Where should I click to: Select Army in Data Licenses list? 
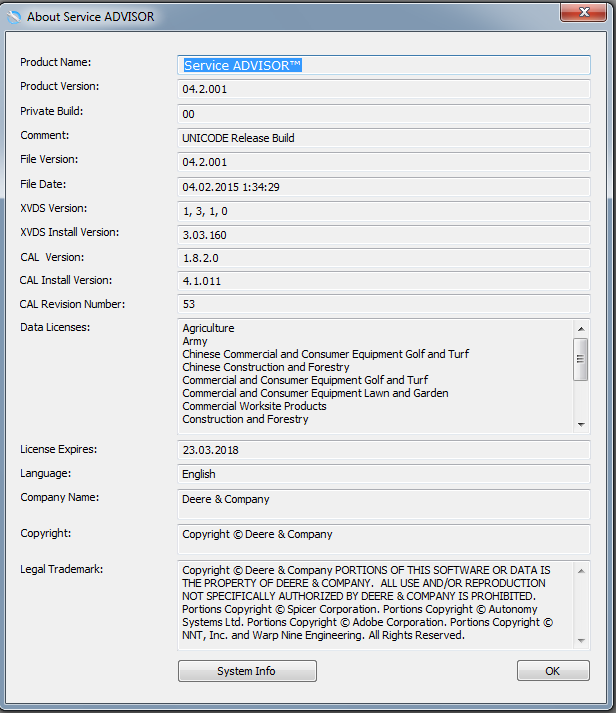195,341
